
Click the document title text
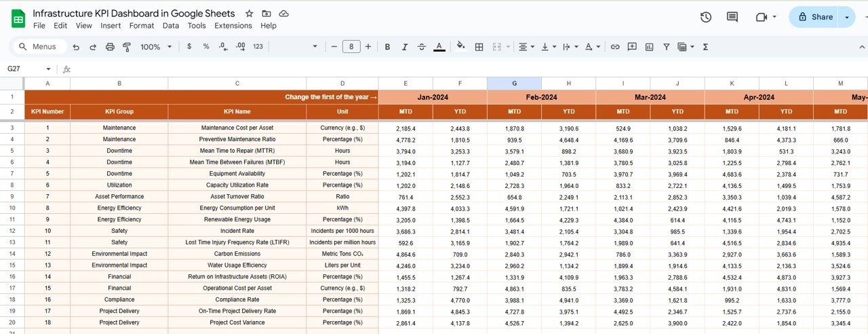(134, 14)
